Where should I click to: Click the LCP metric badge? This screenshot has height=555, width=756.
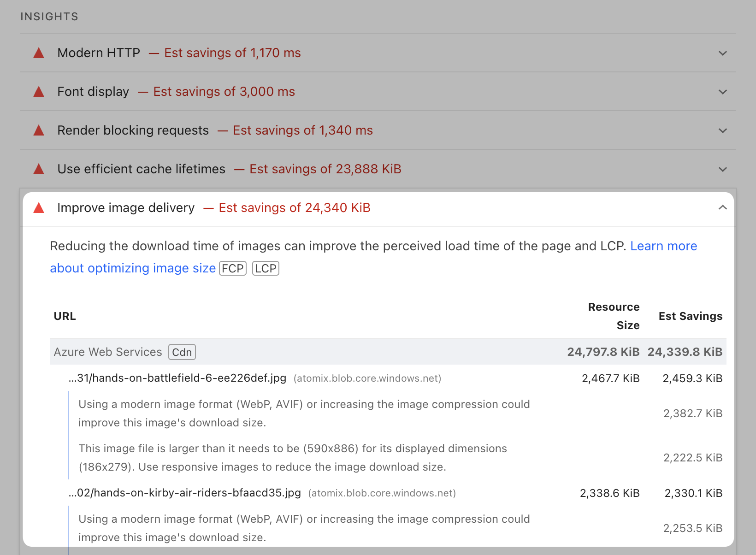(266, 268)
